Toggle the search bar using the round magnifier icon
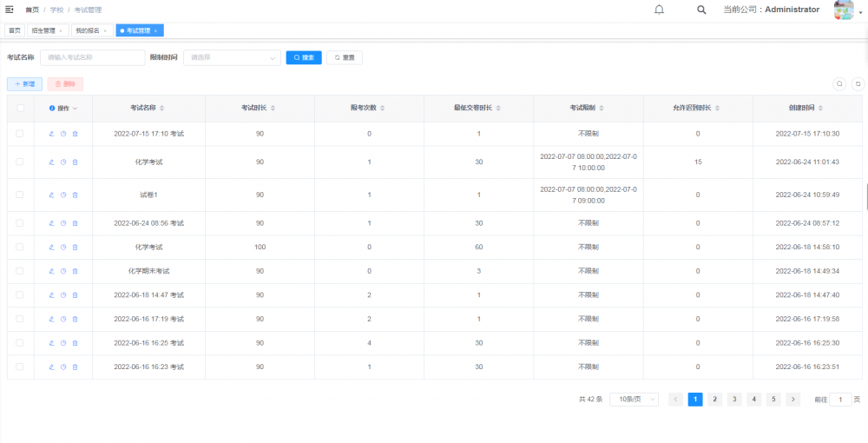This screenshot has width=868, height=443. point(839,84)
